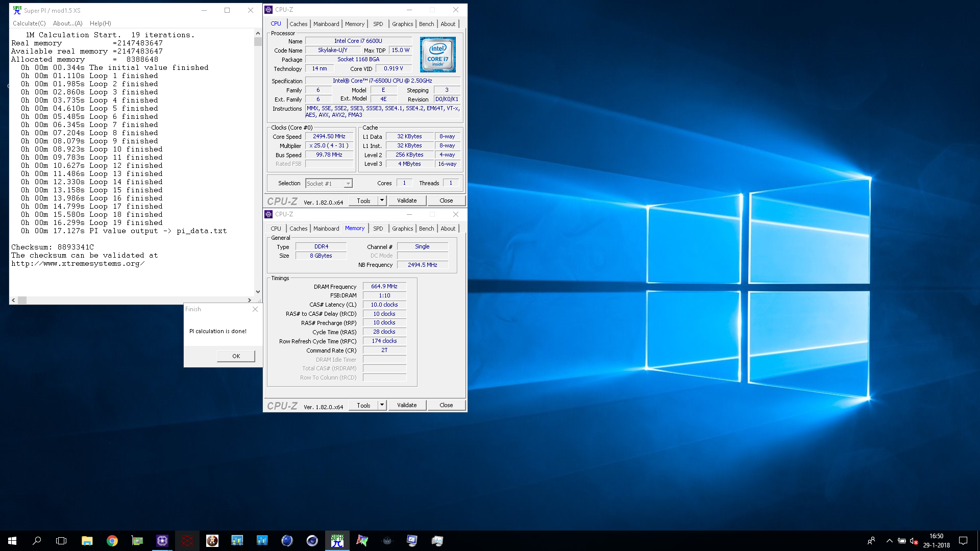The width and height of the screenshot is (980, 551).
Task: Click the Core Speed value 2494.50 MHz
Action: [x=329, y=137]
